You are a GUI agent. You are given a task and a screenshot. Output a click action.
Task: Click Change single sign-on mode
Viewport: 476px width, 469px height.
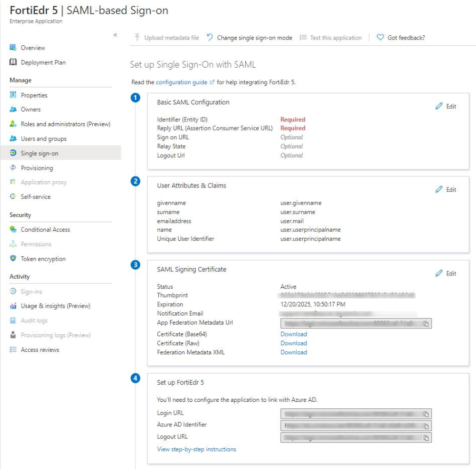(249, 38)
